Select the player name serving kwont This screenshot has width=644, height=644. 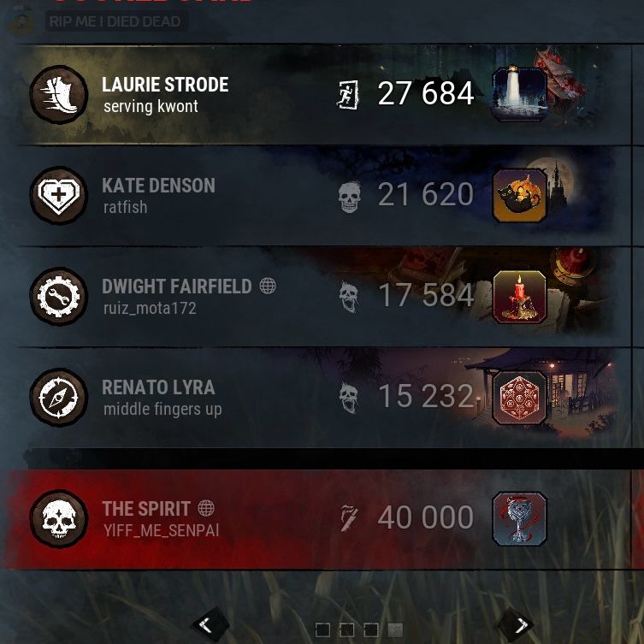(151, 106)
